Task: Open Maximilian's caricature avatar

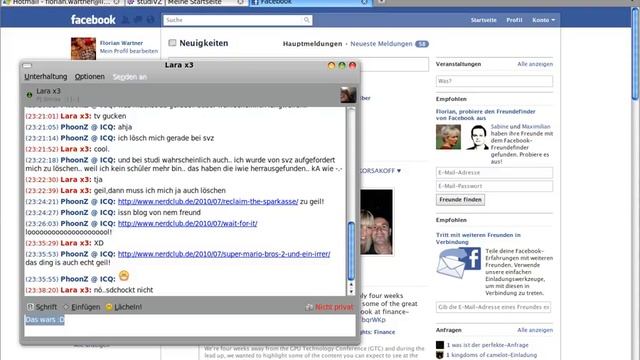Action: [477, 137]
